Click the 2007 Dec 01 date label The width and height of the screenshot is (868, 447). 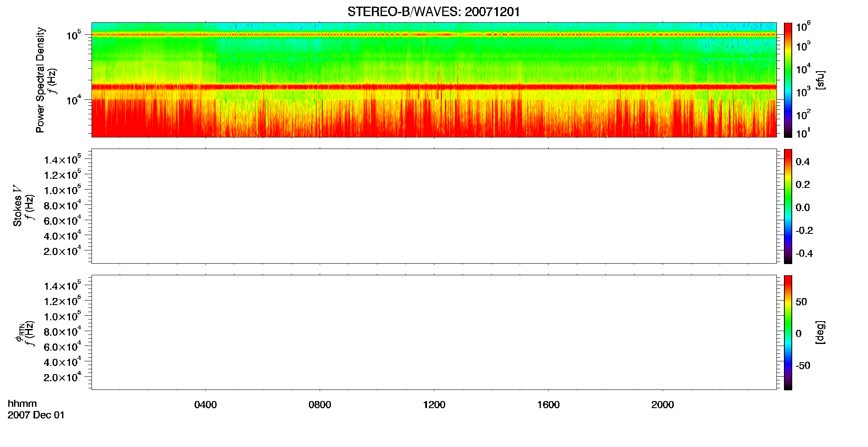tap(36, 415)
